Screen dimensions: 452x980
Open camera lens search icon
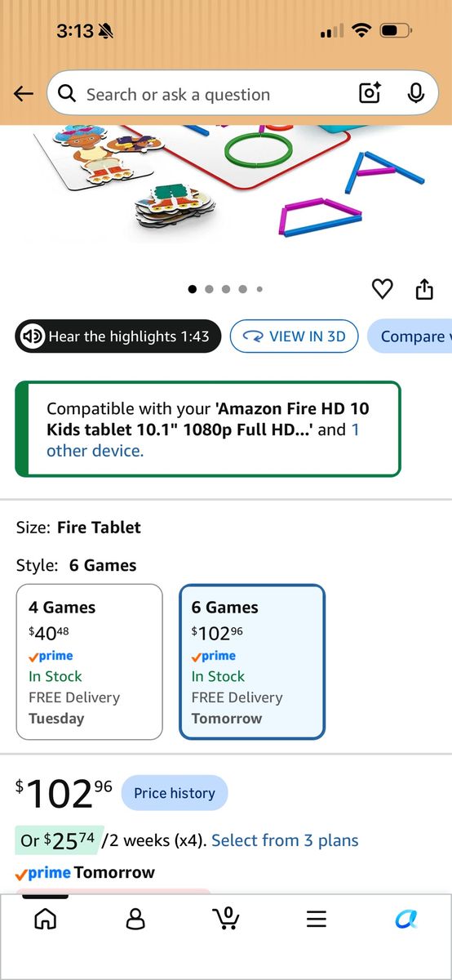pyautogui.click(x=370, y=94)
